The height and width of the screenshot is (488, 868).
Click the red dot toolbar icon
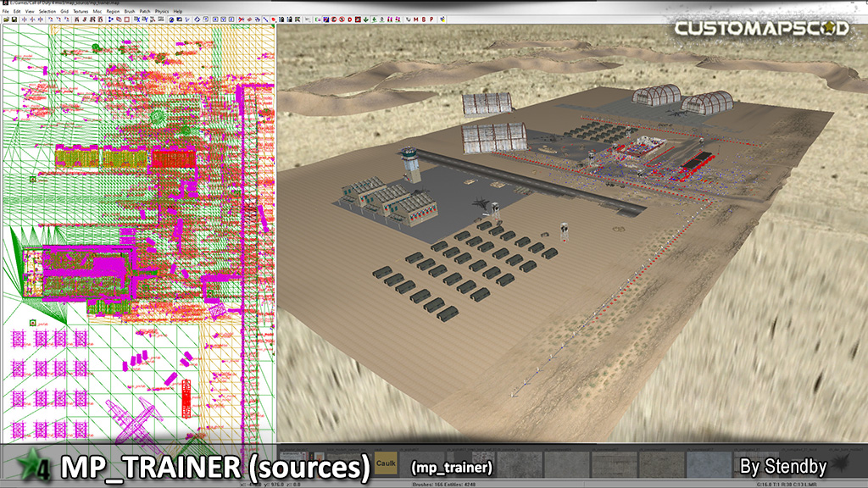(274, 19)
